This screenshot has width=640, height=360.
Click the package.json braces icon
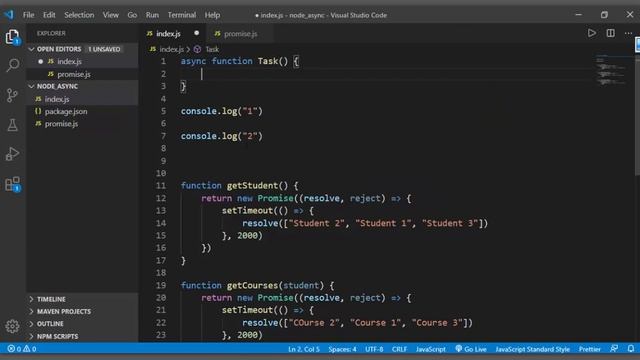click(38, 111)
